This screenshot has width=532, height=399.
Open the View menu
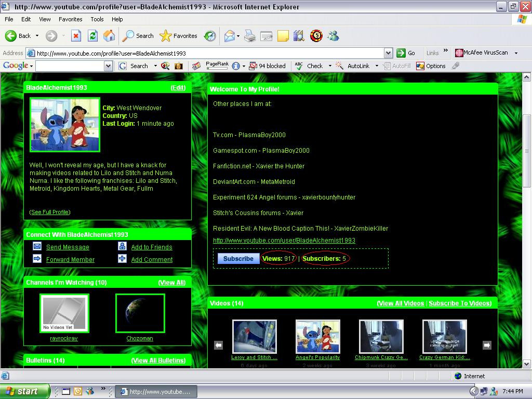click(45, 19)
